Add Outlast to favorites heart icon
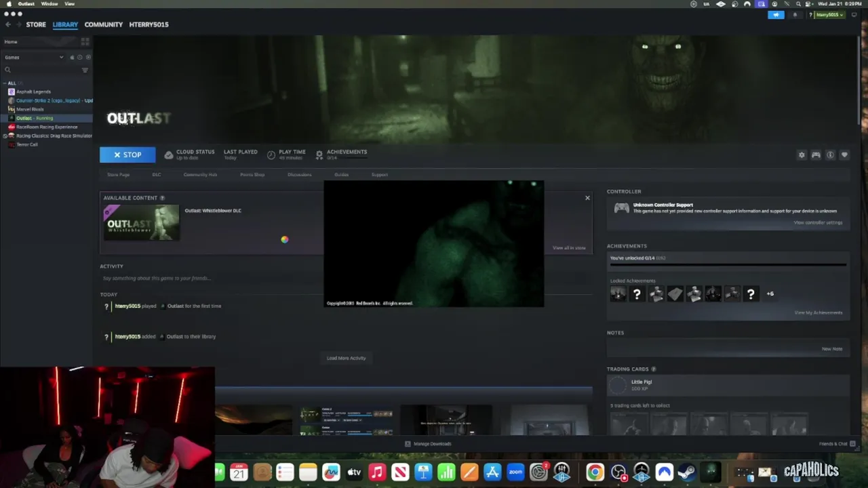This screenshot has width=868, height=488. coord(844,155)
